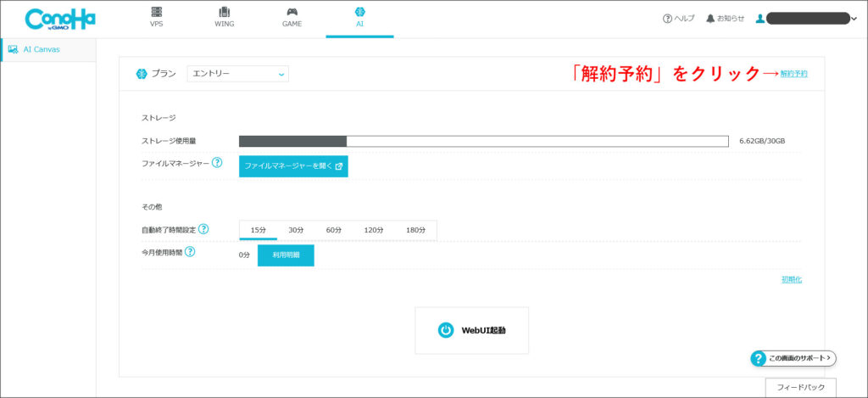Click the その他 section heading
This screenshot has height=398, width=868.
pos(153,207)
